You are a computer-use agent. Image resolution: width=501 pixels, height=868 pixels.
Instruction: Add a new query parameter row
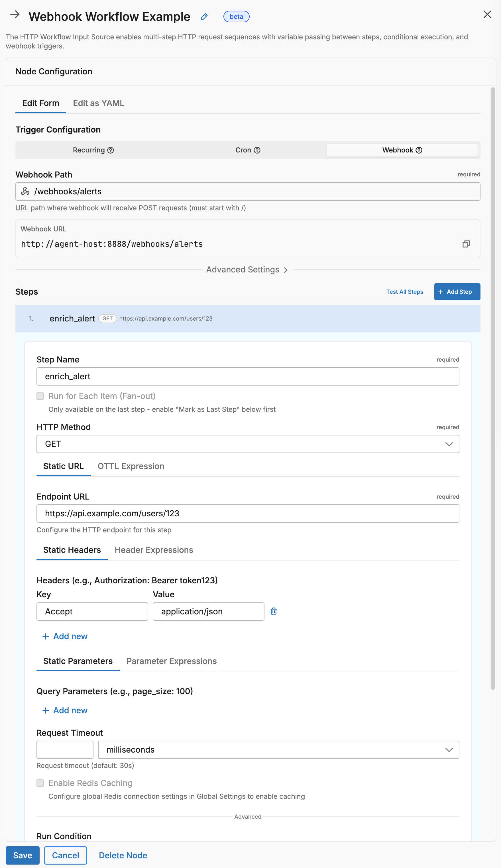(x=65, y=710)
